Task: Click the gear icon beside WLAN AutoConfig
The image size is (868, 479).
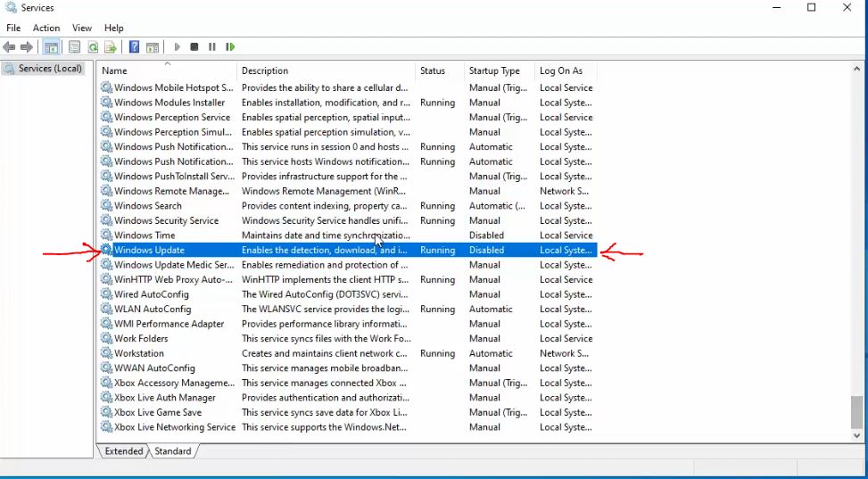Action: tap(106, 309)
